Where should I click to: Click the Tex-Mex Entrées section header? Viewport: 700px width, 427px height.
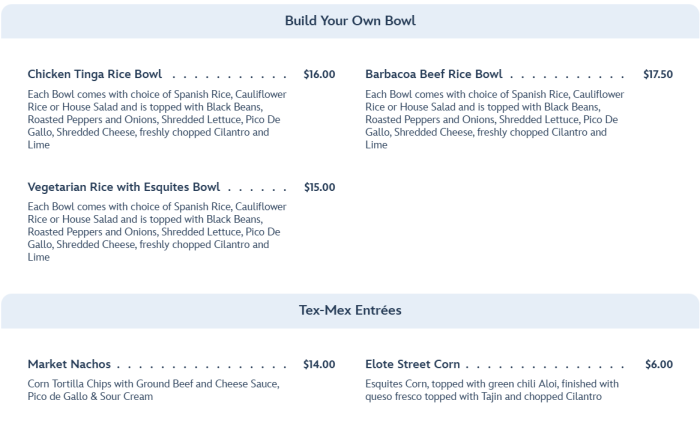(x=350, y=310)
